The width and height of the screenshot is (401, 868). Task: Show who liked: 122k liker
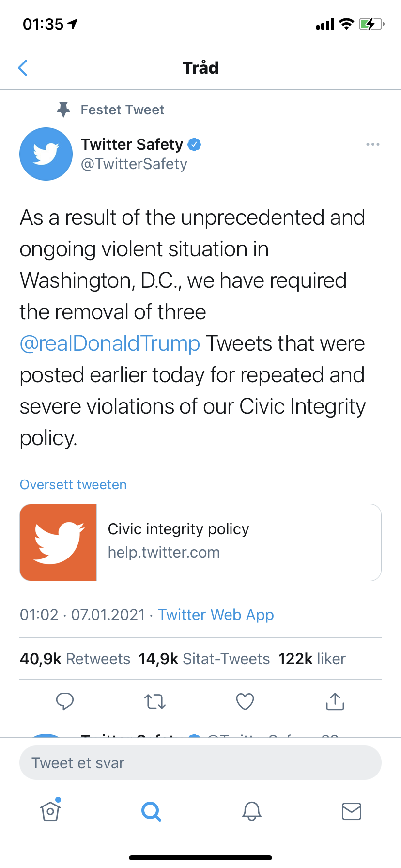(312, 659)
